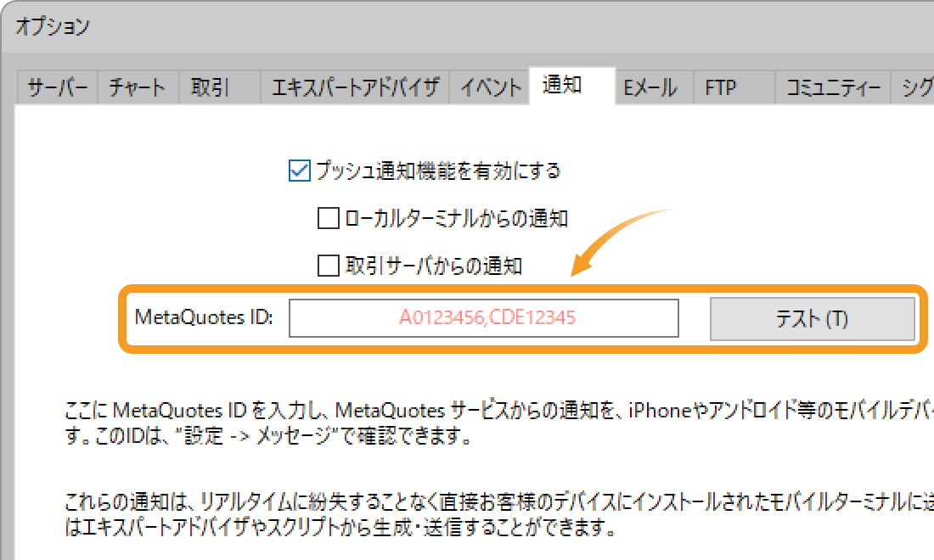Open the チャート tab

(138, 87)
